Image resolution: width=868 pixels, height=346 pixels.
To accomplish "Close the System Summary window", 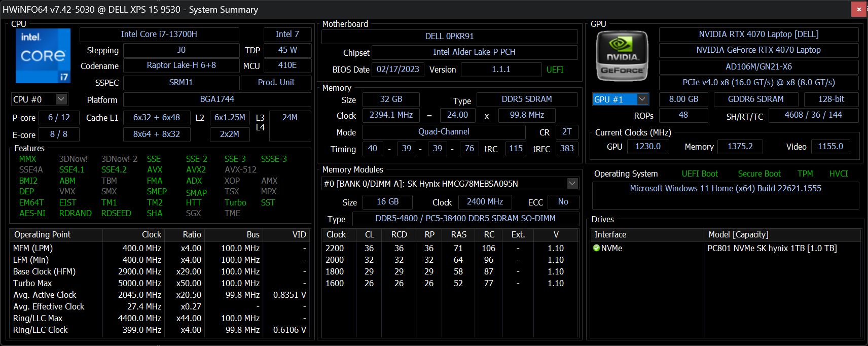I will [859, 9].
